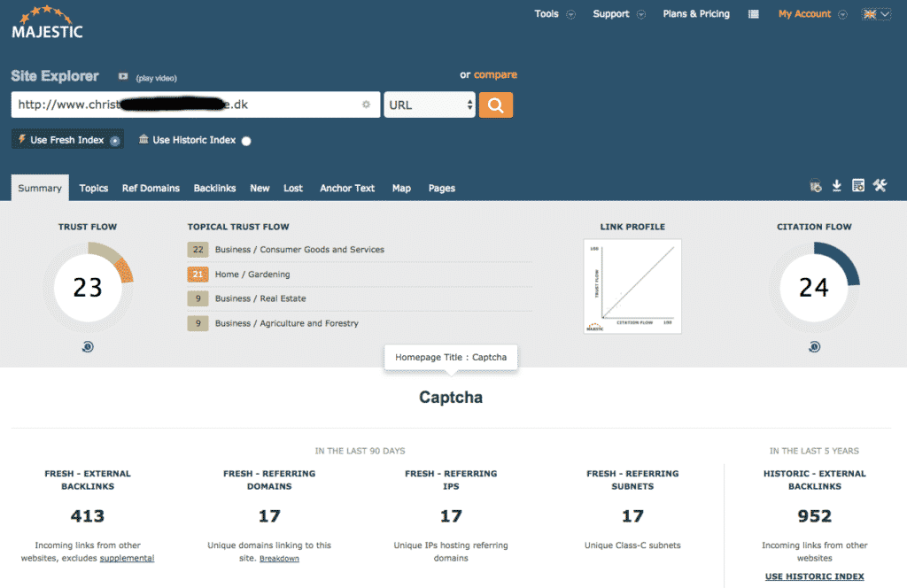Click into the site URL input field
Viewport: 907px width, 588px height.
coord(196,104)
